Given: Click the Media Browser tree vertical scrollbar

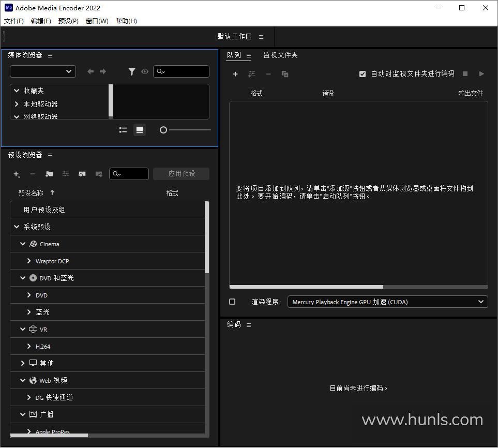Looking at the screenshot, I should point(111,100).
